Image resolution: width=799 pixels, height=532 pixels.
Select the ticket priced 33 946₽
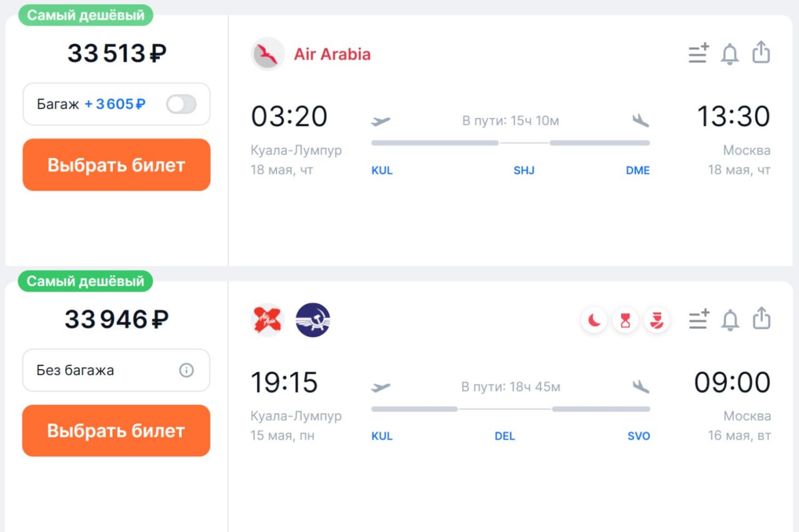pyautogui.click(x=116, y=431)
